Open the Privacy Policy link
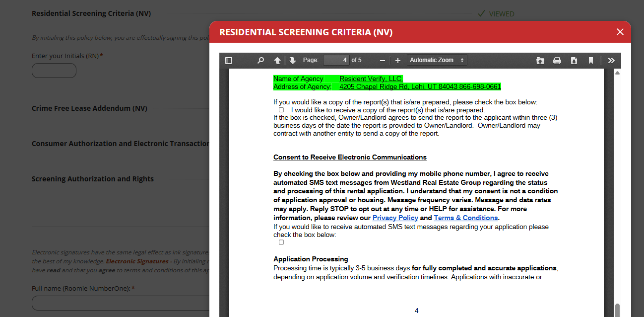 click(395, 218)
